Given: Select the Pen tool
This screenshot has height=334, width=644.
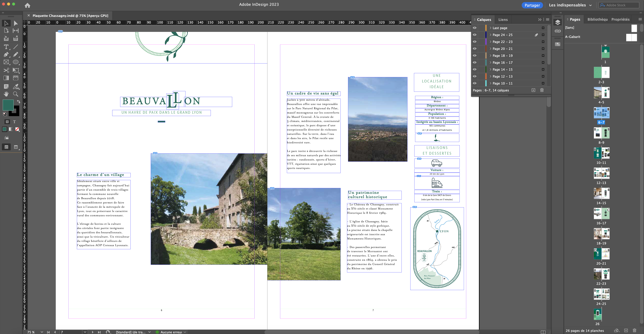Looking at the screenshot, I should tap(6, 55).
